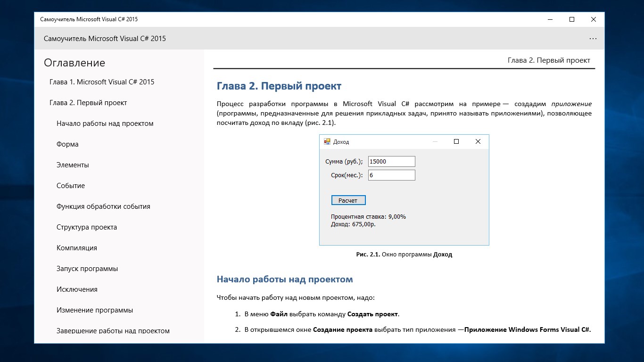
Task: Click the Глава 2. Первый проект blue heading
Action: (279, 86)
